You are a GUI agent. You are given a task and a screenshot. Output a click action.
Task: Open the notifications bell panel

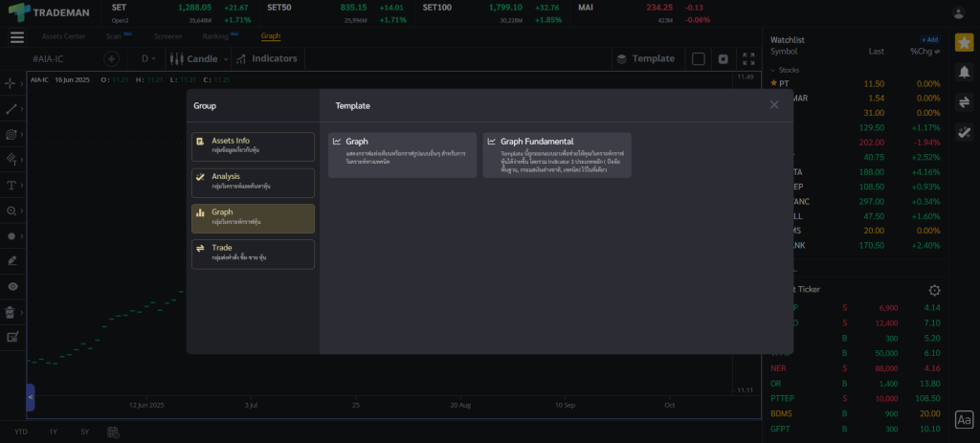(x=964, y=72)
